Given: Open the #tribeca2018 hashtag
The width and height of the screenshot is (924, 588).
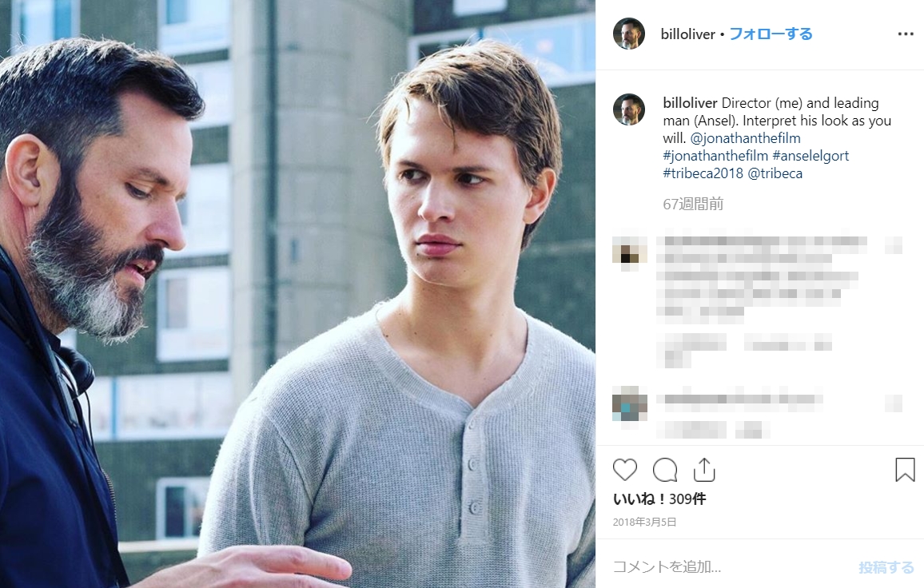Looking at the screenshot, I should pos(703,173).
